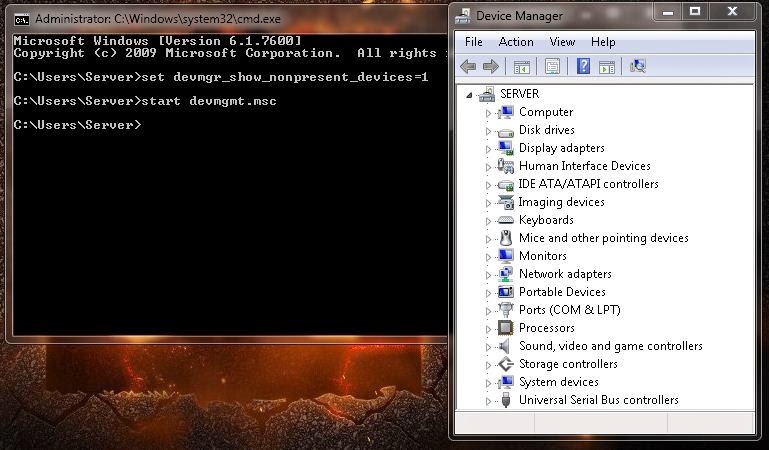This screenshot has height=450, width=769.
Task: Click Show/Hide Console Tree toolbar icon
Action: coord(521,67)
